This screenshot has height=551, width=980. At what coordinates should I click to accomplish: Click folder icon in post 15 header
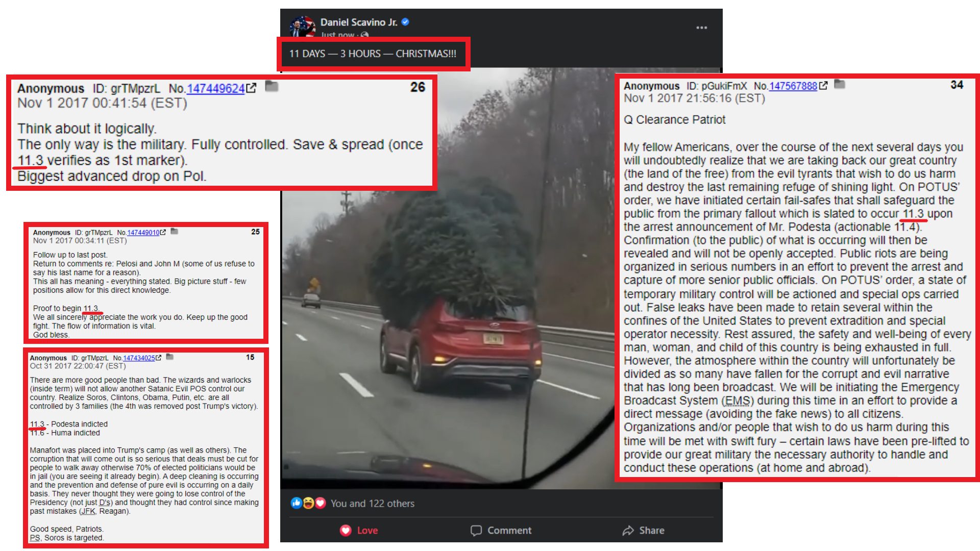(170, 357)
